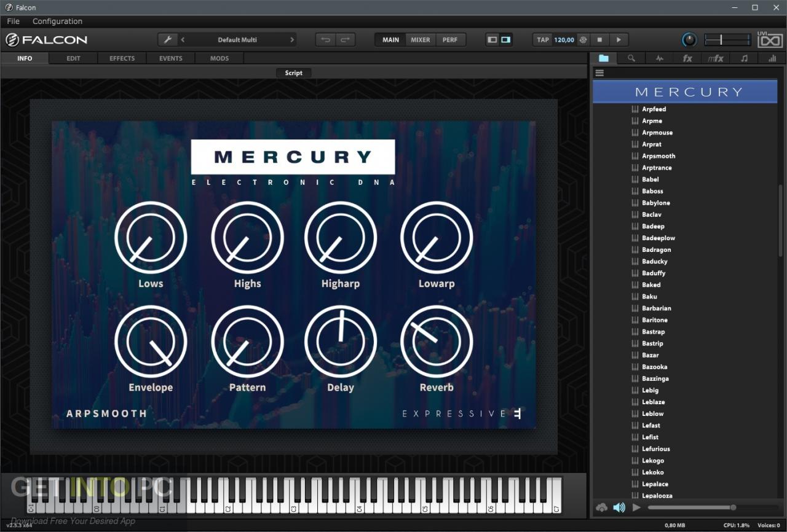Click the master volume knob
Image resolution: width=787 pixels, height=532 pixels.
point(689,40)
